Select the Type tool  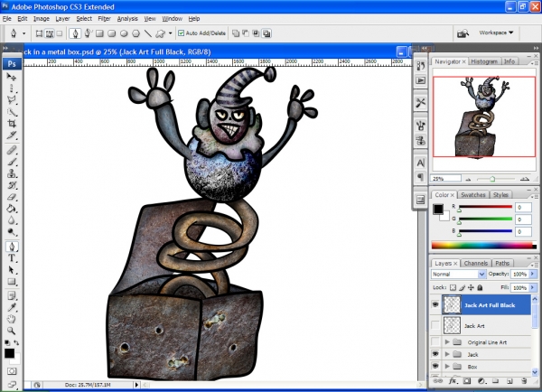[12, 258]
